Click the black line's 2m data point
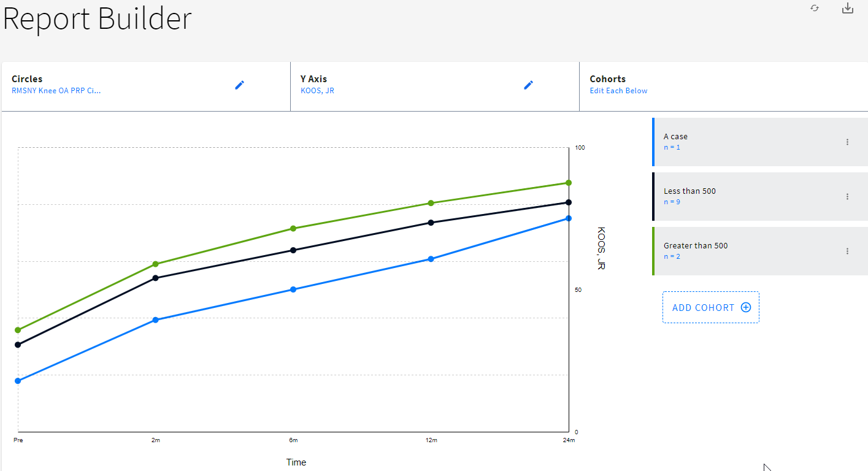 coord(155,278)
